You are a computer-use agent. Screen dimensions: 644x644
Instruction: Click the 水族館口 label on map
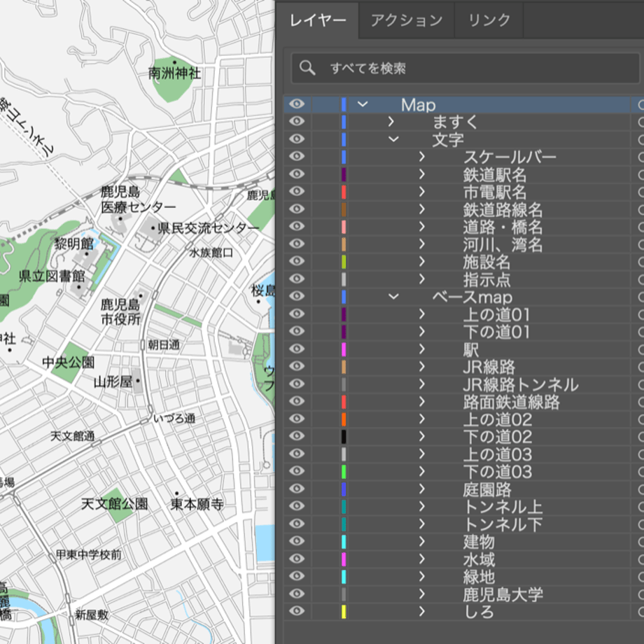(211, 253)
